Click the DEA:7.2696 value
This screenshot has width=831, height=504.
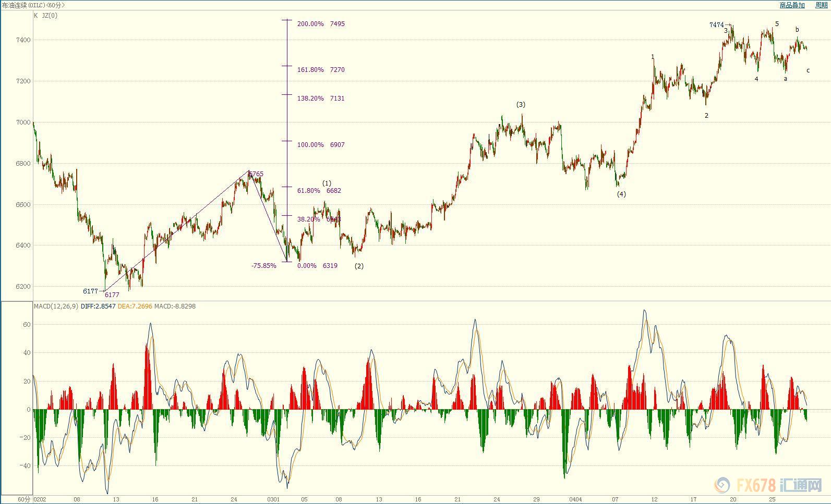(x=135, y=306)
